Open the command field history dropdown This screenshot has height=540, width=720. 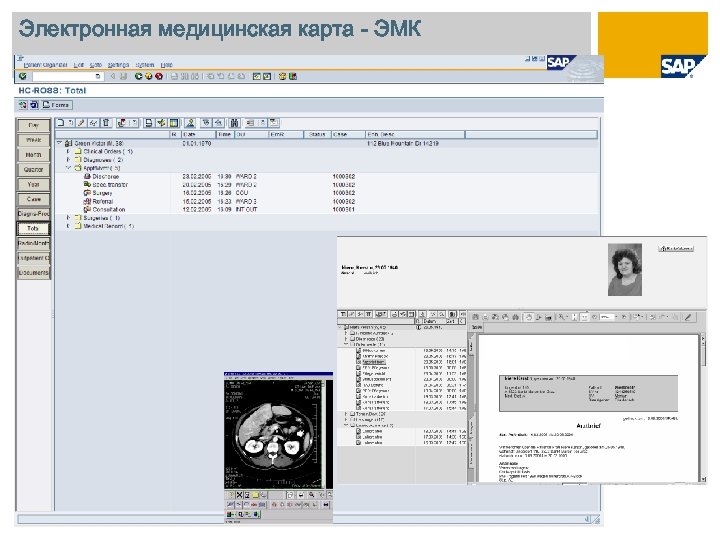tap(98, 76)
